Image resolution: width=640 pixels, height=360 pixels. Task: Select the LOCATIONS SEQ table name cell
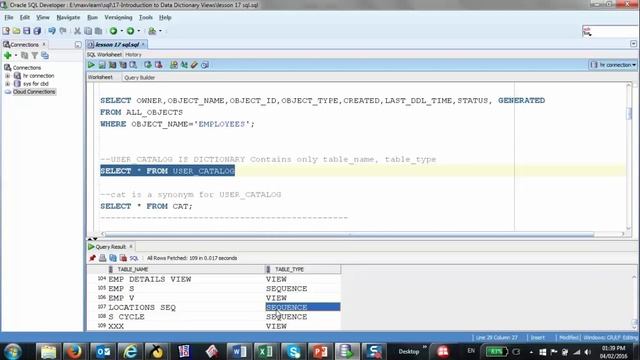187,307
